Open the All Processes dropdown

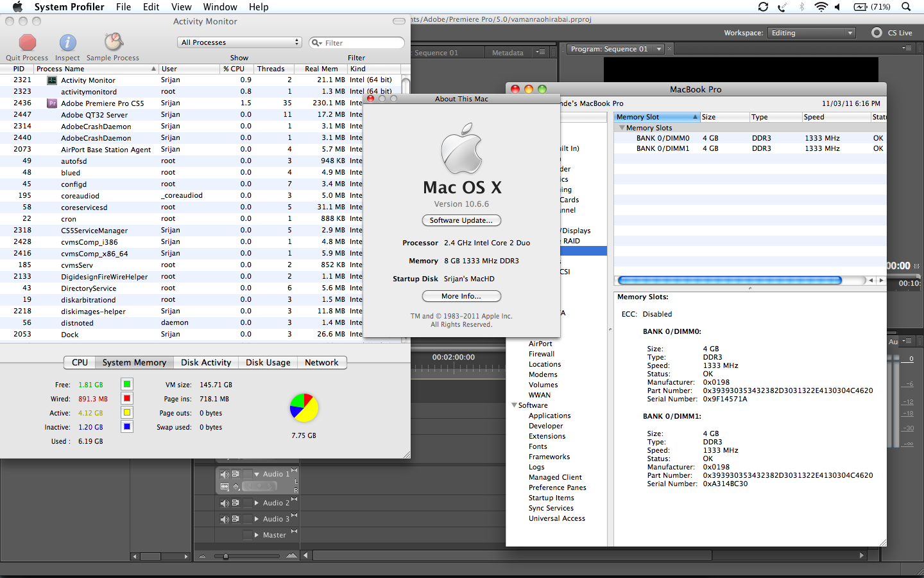(x=239, y=42)
